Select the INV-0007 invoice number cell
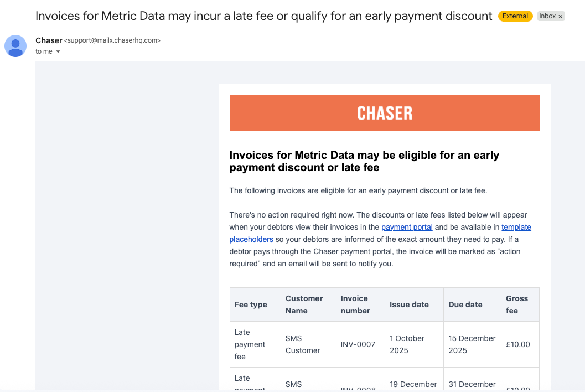585x392 pixels. 358,344
